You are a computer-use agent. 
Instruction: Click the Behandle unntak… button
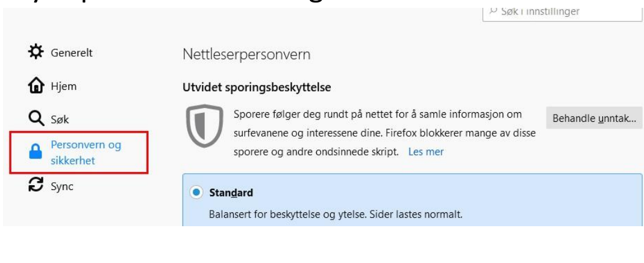coord(594,118)
